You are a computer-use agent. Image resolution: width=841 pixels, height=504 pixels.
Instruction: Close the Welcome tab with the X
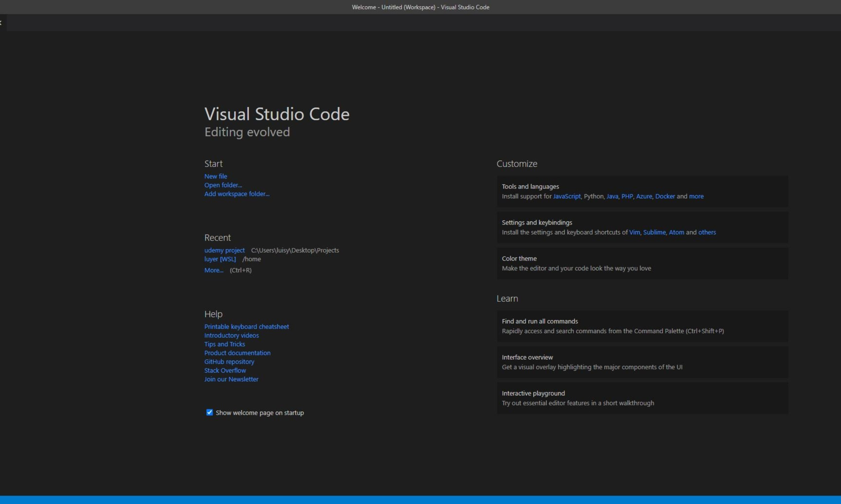tap(1, 23)
